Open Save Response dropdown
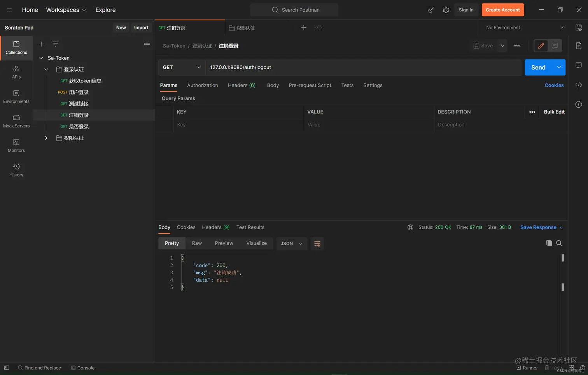The width and height of the screenshot is (588, 375). click(542, 227)
